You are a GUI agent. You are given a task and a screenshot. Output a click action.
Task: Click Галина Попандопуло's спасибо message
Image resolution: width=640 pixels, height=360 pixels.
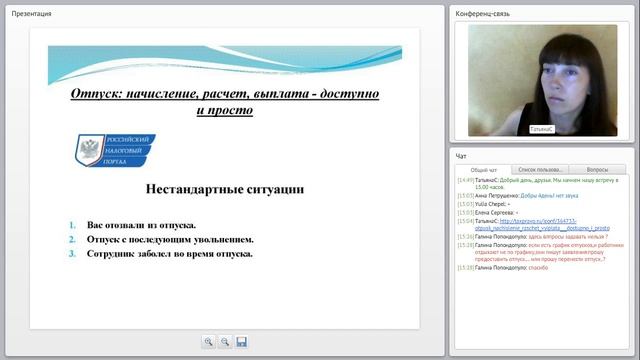[503, 268]
